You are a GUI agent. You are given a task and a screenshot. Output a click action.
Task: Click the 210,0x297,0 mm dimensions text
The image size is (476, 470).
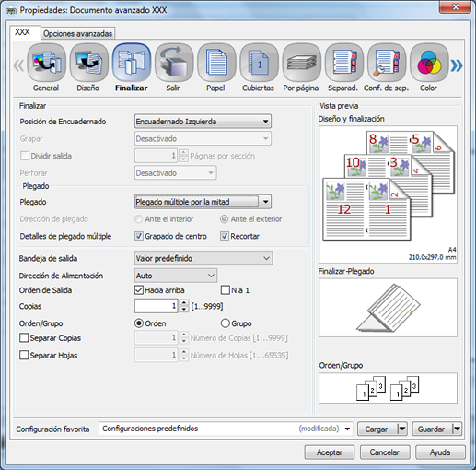[432, 257]
